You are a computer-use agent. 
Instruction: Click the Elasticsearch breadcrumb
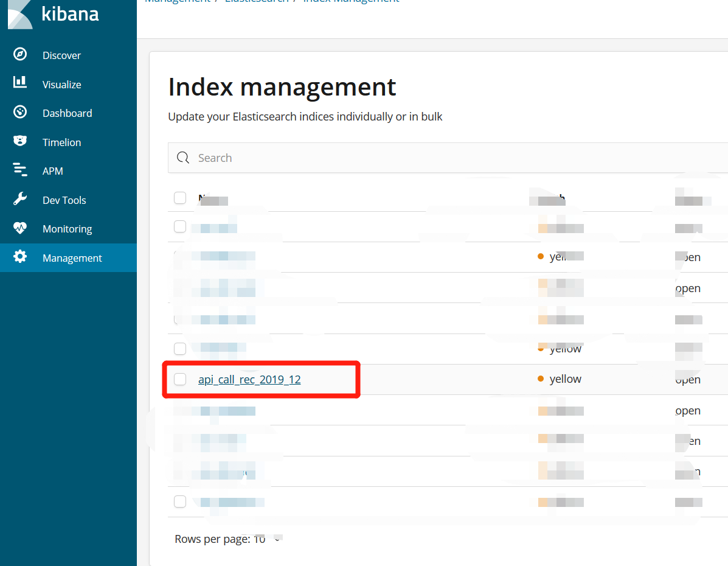(x=257, y=2)
